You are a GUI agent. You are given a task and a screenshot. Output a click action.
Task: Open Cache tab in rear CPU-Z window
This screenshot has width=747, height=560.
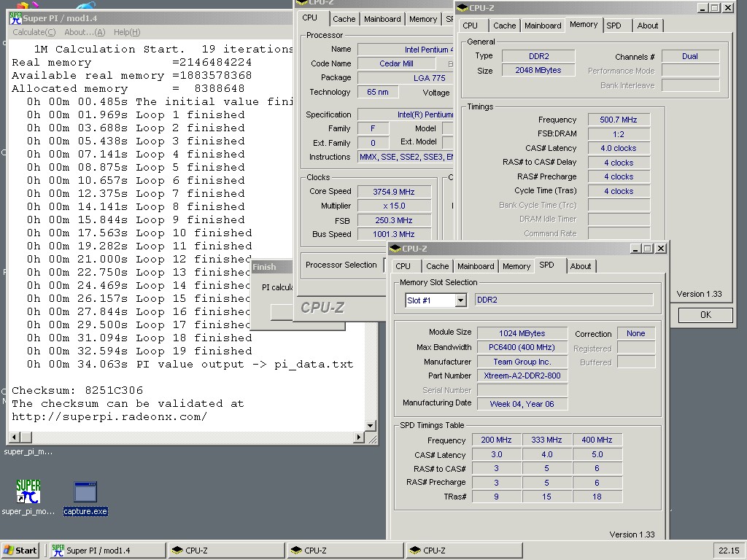click(x=344, y=19)
